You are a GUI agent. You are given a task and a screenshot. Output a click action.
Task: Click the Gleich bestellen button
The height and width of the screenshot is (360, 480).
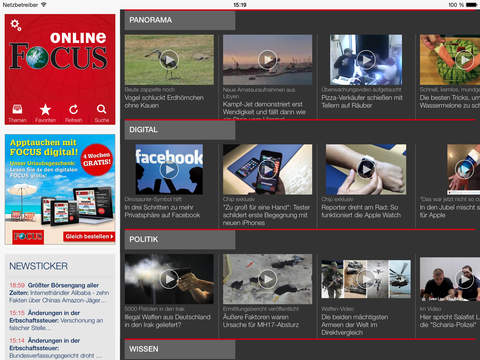pyautogui.click(x=89, y=237)
